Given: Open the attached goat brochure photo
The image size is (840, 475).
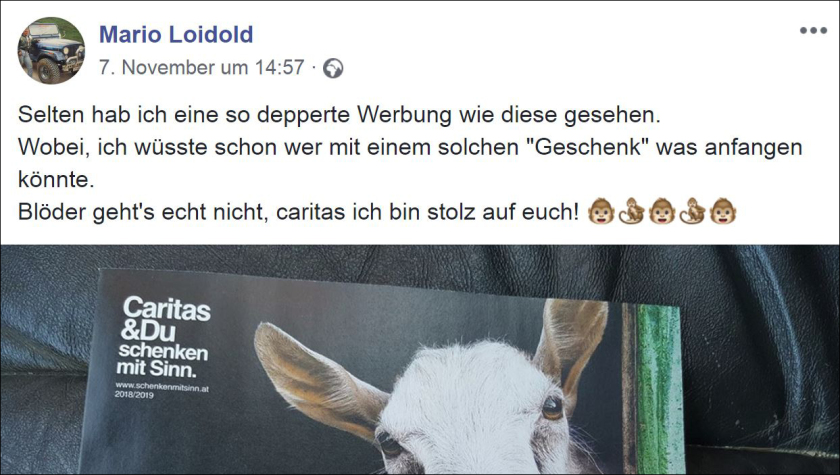Looking at the screenshot, I should point(420,359).
